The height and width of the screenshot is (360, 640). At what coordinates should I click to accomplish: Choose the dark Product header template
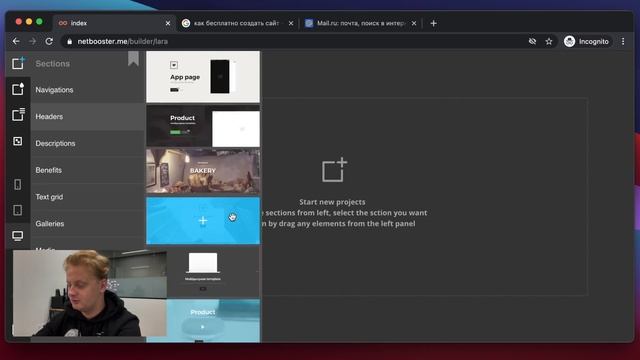pyautogui.click(x=203, y=126)
